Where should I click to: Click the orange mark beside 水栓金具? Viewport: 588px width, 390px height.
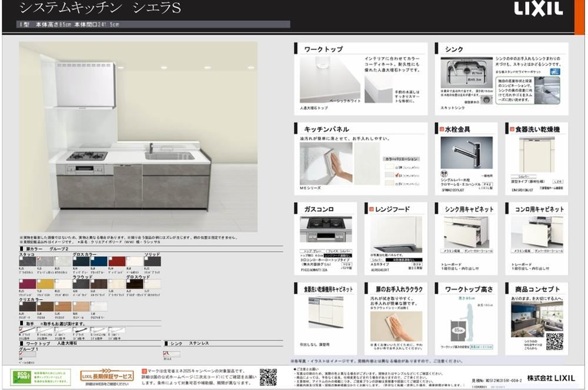tap(442, 129)
